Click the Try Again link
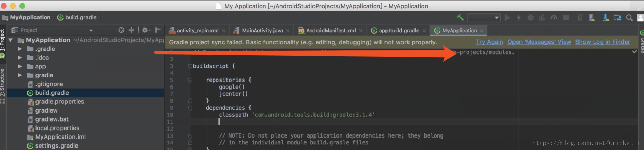The height and width of the screenshot is (150, 644). point(489,42)
